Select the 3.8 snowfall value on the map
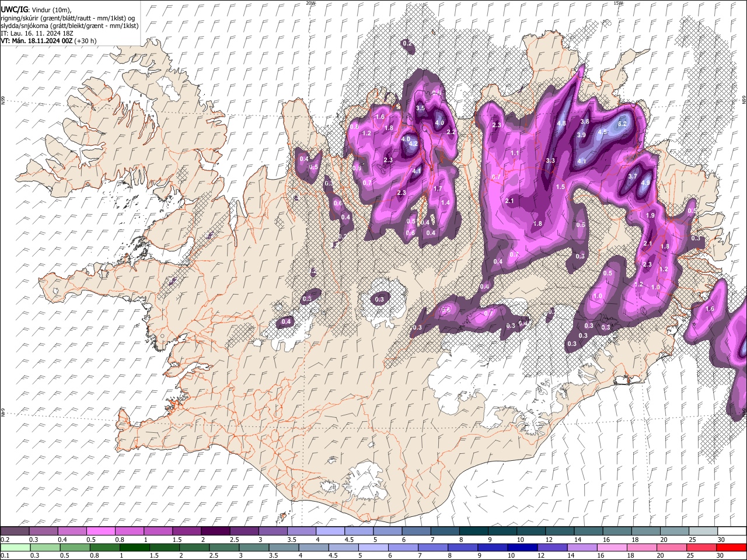This screenshot has height=560, width=747. coord(585,121)
